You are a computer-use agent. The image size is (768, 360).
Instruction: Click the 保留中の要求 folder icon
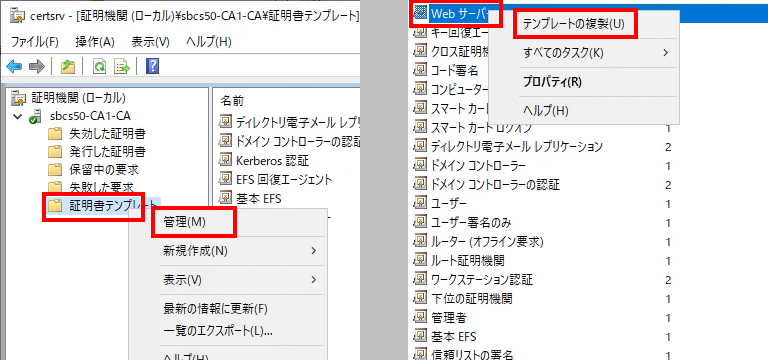(55, 170)
